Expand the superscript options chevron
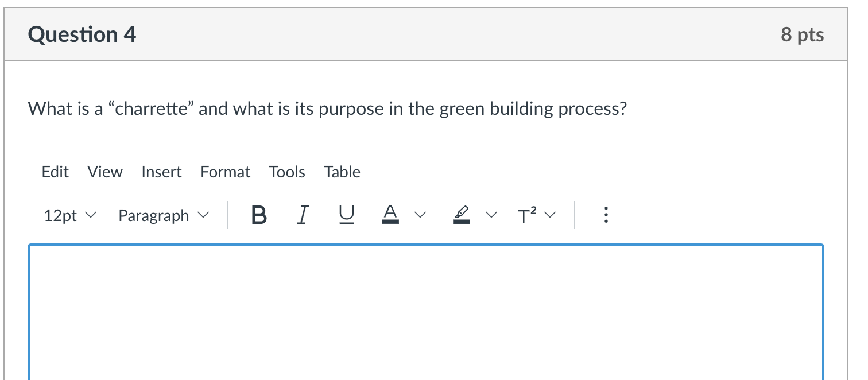Viewport: 868px width, 380px height. (550, 215)
